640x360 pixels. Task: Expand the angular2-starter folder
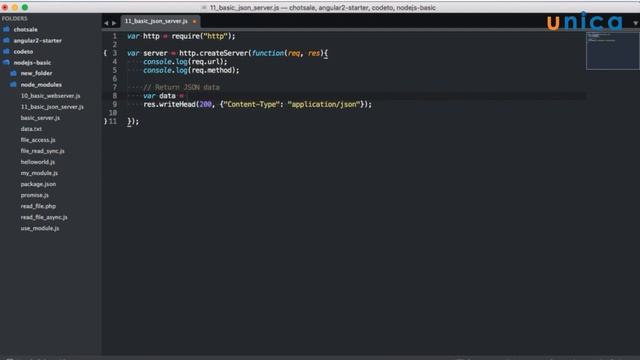38,40
